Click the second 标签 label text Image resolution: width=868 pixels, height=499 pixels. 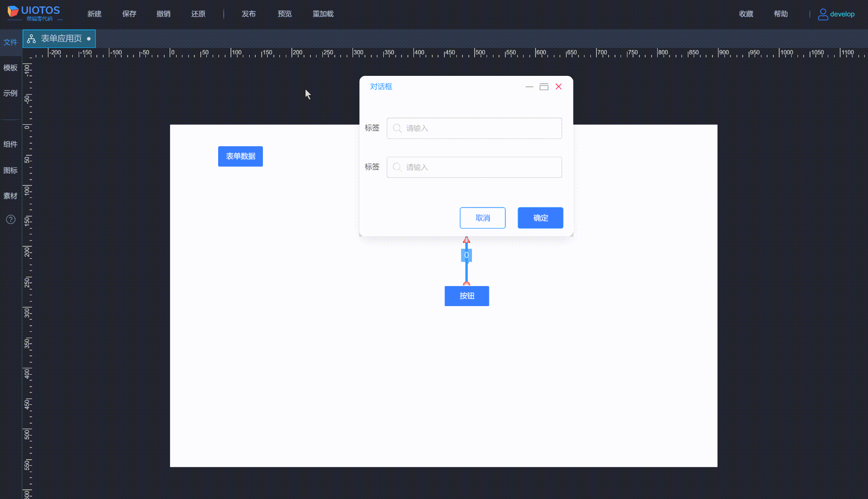[372, 167]
